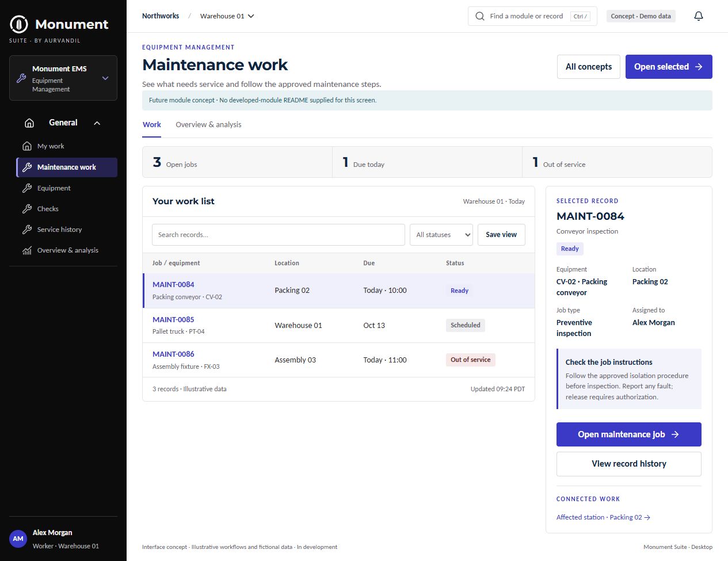Click the AM user avatar
This screenshot has height=561, width=728.
tap(18, 539)
